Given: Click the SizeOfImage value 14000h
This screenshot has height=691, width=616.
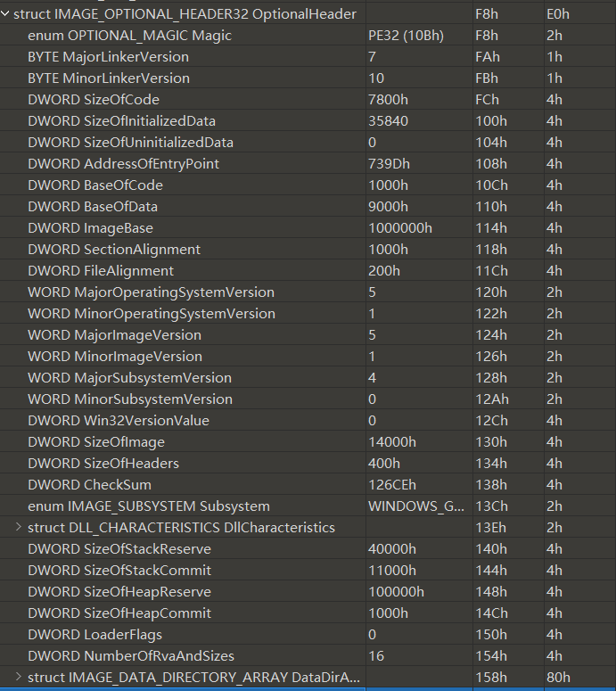Looking at the screenshot, I should coord(391,442).
